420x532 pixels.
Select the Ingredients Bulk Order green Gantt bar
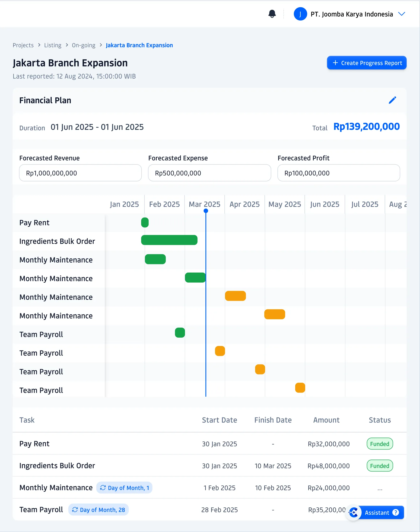tap(169, 240)
